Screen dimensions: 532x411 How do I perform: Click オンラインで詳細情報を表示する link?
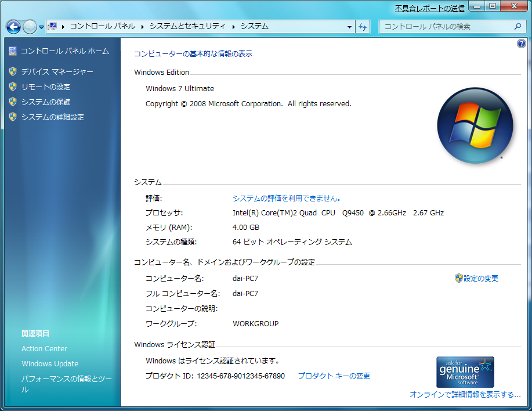pos(465,394)
